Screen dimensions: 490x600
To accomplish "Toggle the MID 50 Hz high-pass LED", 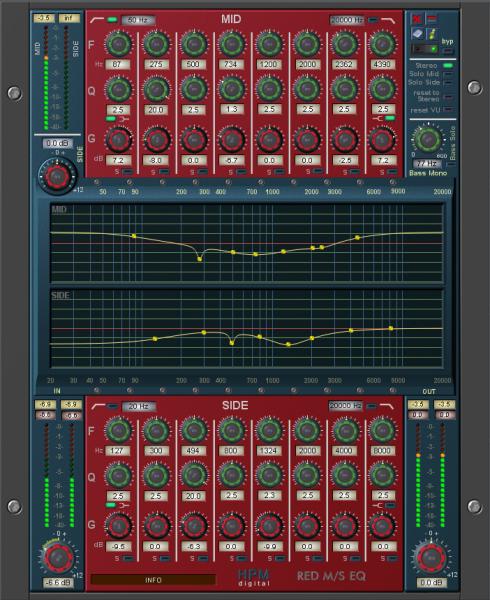I will 112,20.
